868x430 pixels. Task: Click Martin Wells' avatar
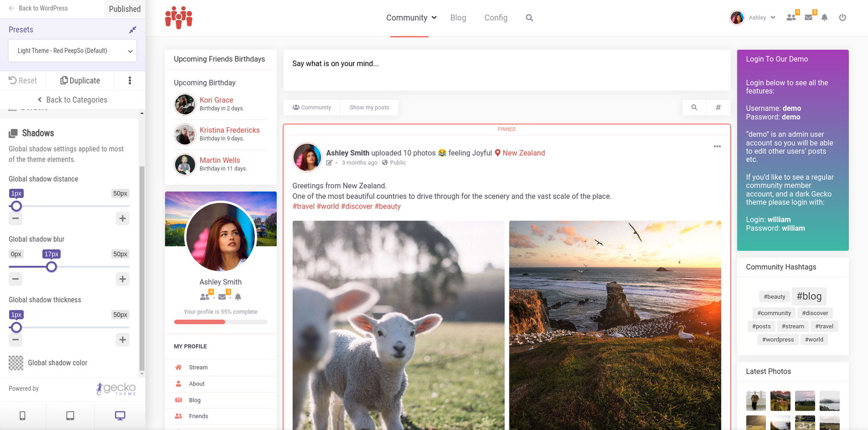[185, 165]
